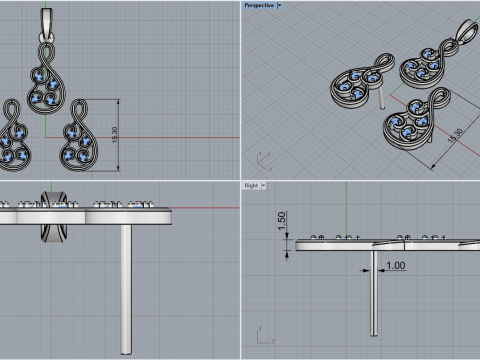
Task: Select the 15.30 dimension in the Perspective viewport
Action: [x=455, y=136]
